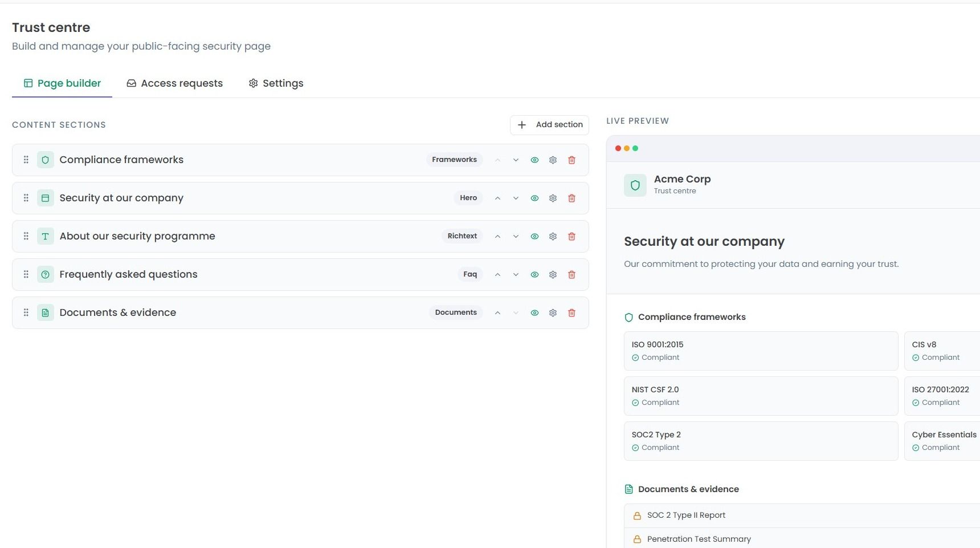Switch to Page builder tab
980x548 pixels.
pyautogui.click(x=62, y=83)
